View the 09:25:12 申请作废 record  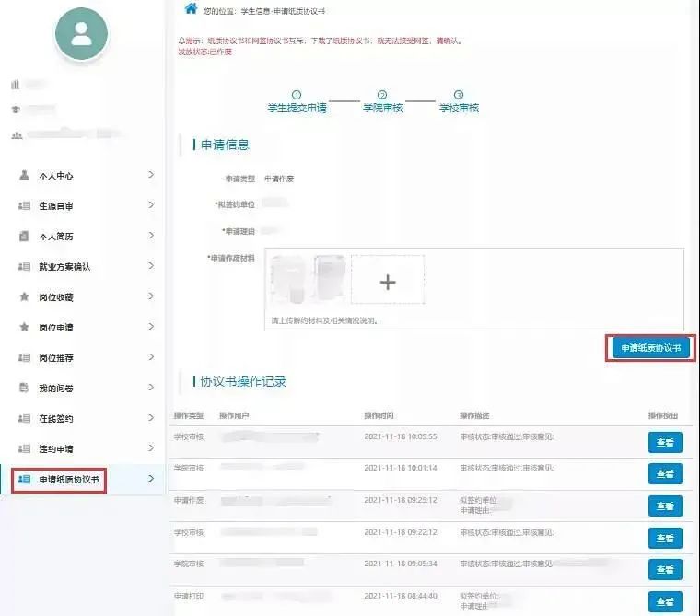tap(665, 506)
